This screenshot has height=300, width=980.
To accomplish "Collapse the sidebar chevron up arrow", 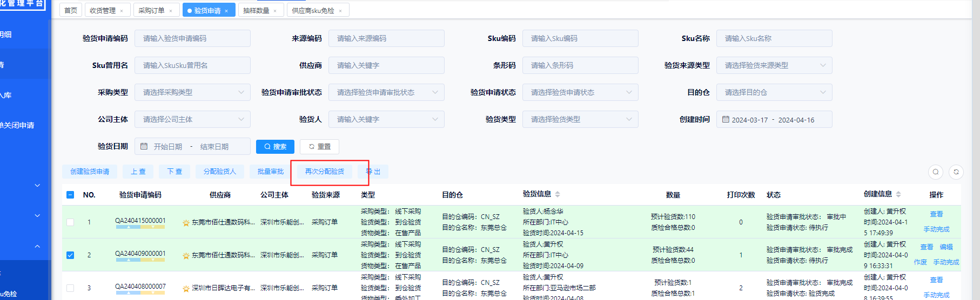I will pos(37,246).
